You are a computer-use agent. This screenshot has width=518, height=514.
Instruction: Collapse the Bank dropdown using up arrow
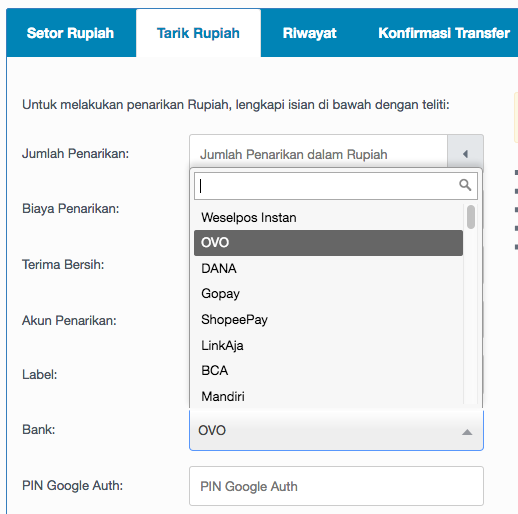pyautogui.click(x=467, y=432)
